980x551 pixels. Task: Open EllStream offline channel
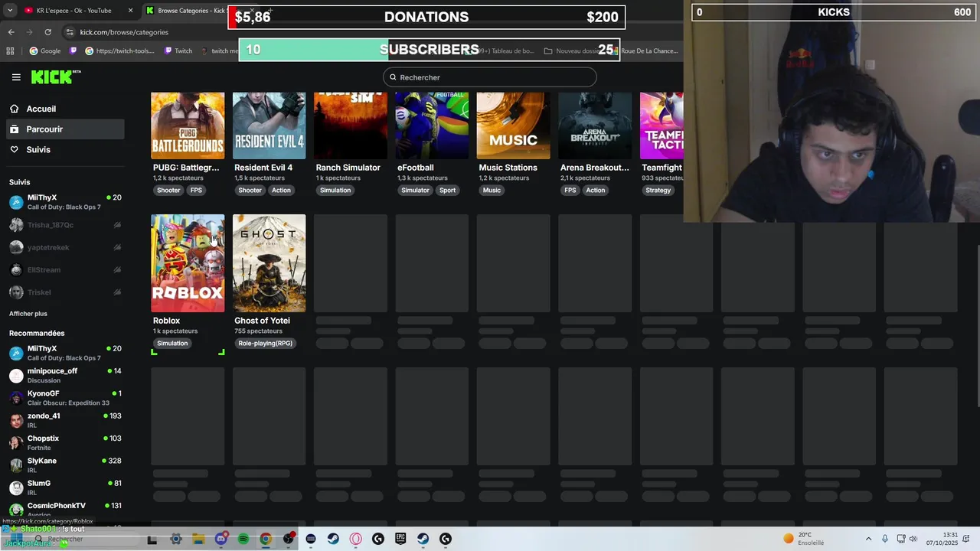pos(65,269)
